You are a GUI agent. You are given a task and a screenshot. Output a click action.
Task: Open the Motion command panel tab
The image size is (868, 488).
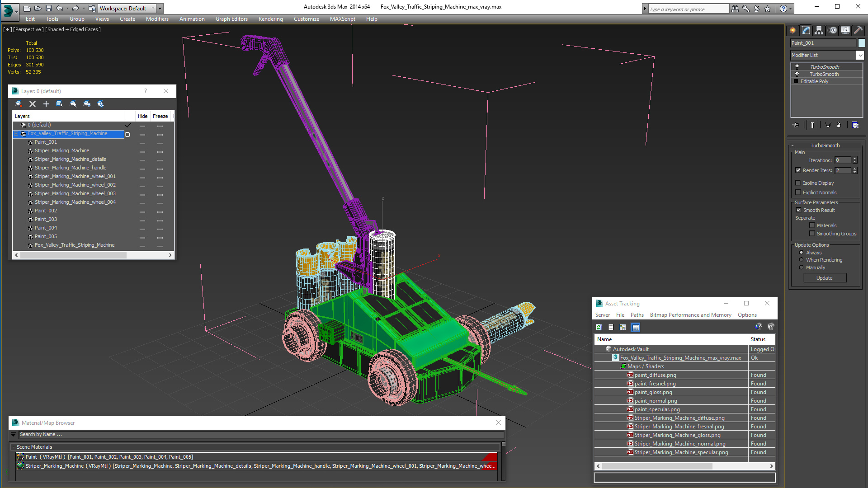tap(833, 30)
